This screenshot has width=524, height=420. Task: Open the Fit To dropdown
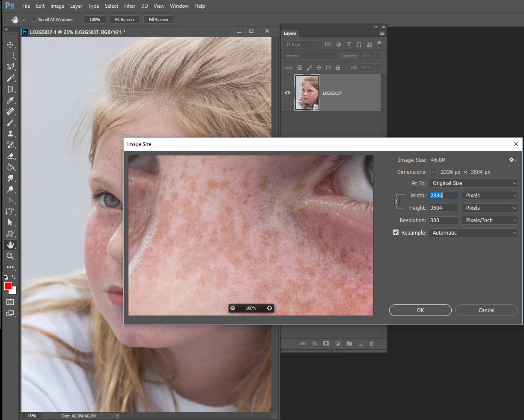coord(473,183)
